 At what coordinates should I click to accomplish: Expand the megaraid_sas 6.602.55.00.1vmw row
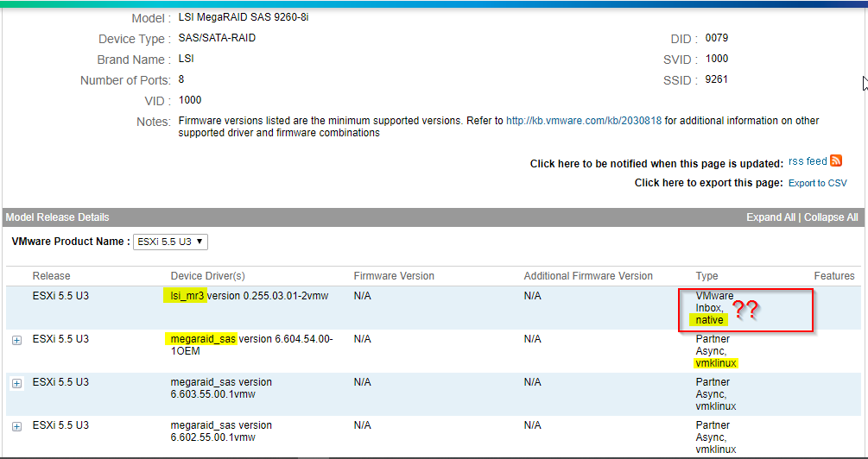16,427
